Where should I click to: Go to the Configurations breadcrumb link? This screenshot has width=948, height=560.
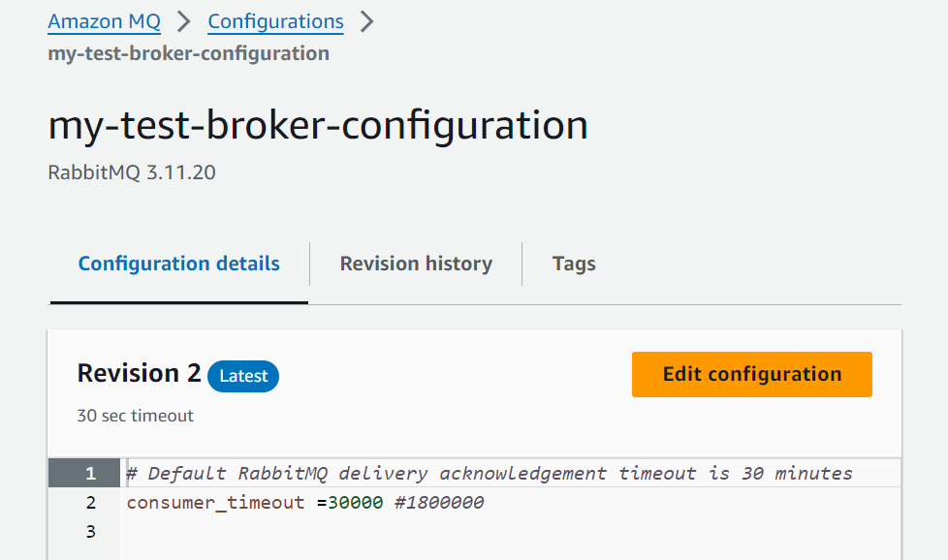[x=275, y=21]
